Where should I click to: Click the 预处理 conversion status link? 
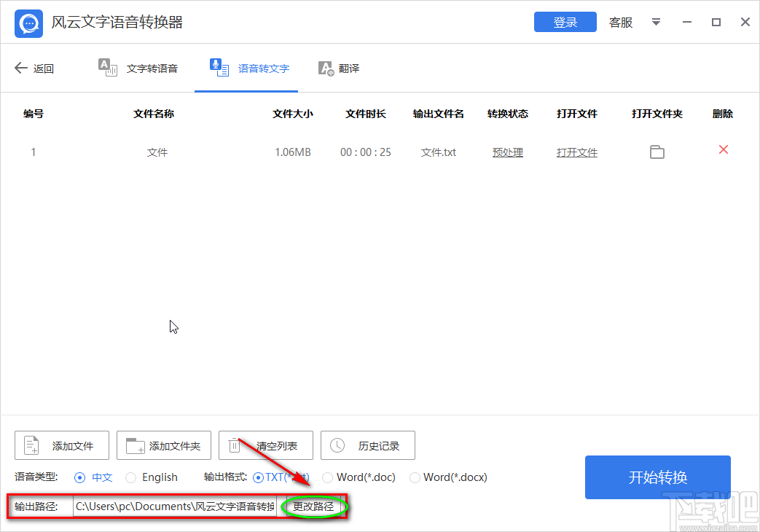coord(507,152)
